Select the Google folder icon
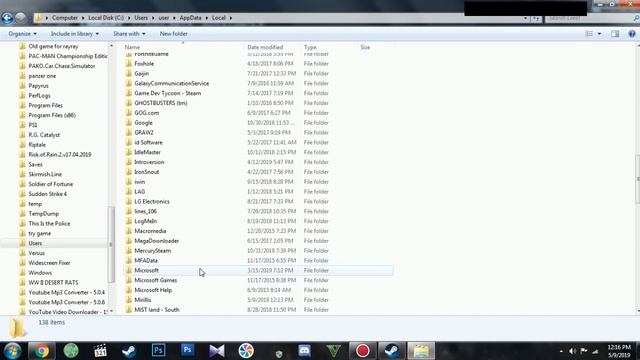The height and width of the screenshot is (360, 640). pyautogui.click(x=129, y=122)
